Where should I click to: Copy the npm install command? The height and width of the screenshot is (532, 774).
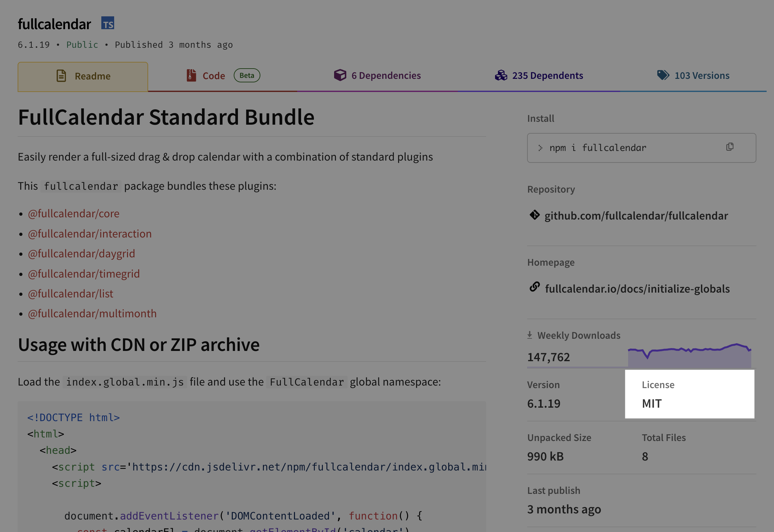[730, 147]
